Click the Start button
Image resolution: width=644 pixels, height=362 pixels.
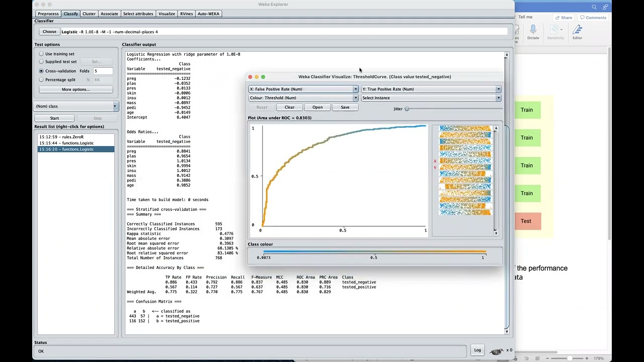[54, 118]
